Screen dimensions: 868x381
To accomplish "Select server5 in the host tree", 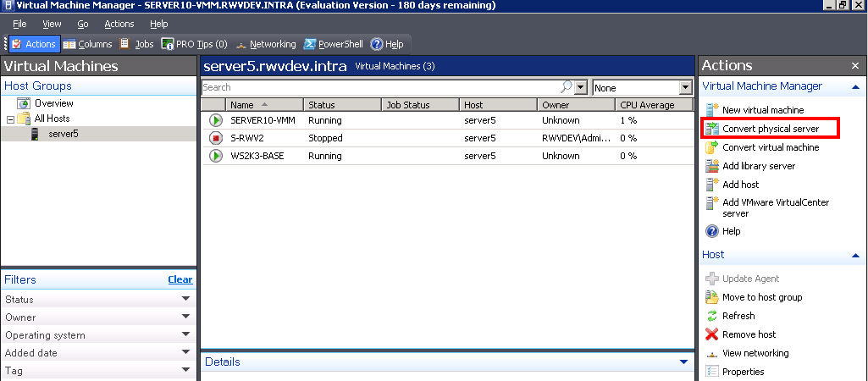I will [63, 134].
